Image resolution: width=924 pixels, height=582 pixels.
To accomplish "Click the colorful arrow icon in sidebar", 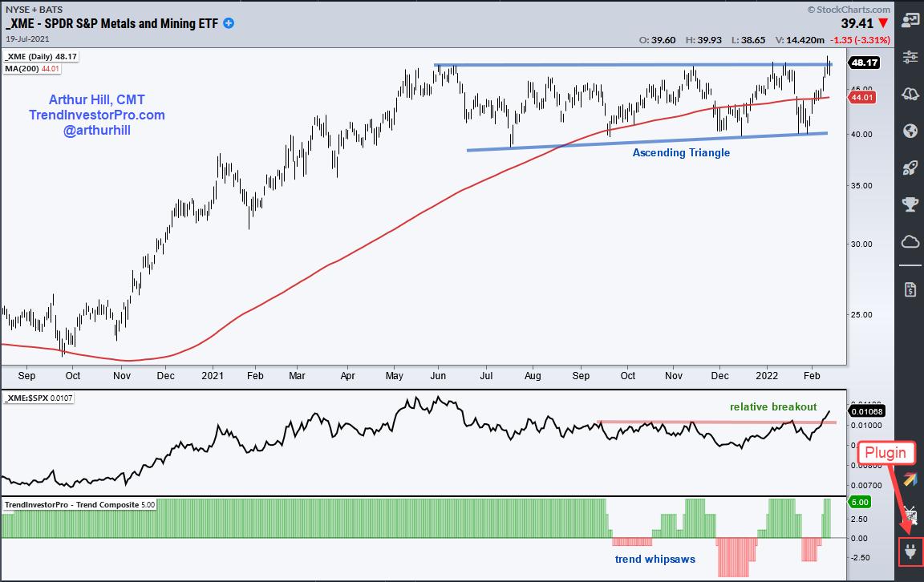I will [910, 479].
